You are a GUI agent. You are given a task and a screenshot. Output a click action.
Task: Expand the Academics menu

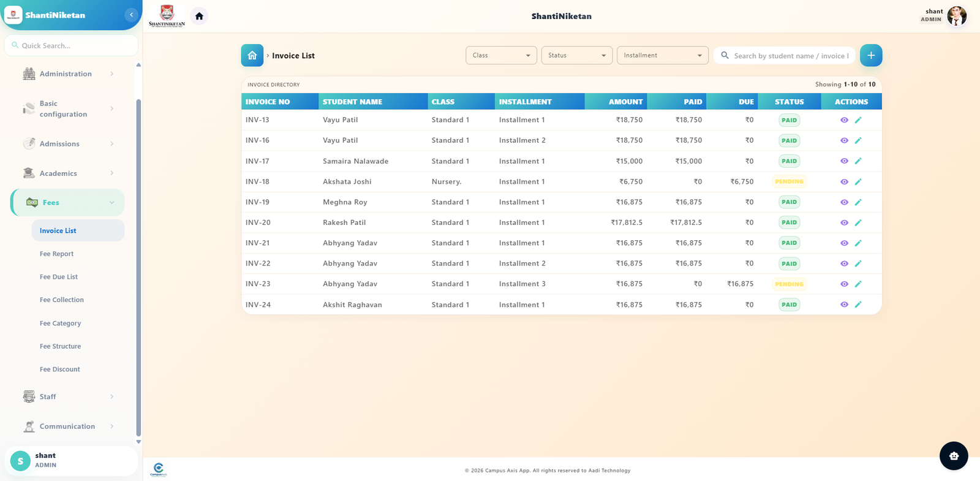(69, 173)
